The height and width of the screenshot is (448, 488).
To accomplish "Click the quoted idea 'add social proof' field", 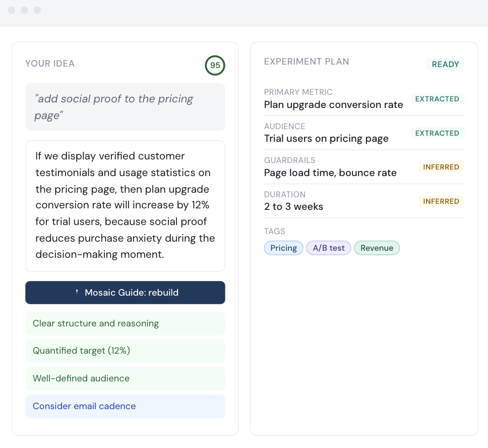I will (125, 107).
